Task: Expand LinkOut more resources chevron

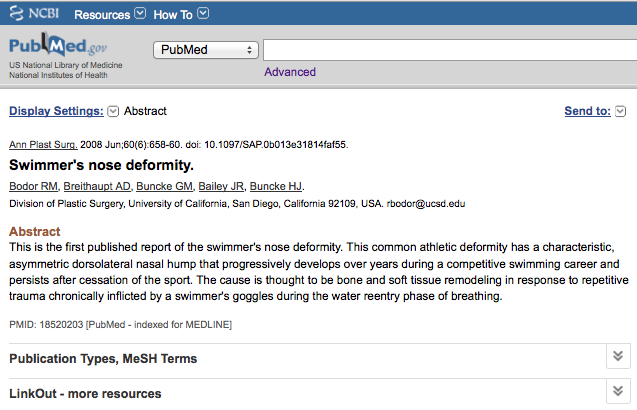Action: coord(618,391)
